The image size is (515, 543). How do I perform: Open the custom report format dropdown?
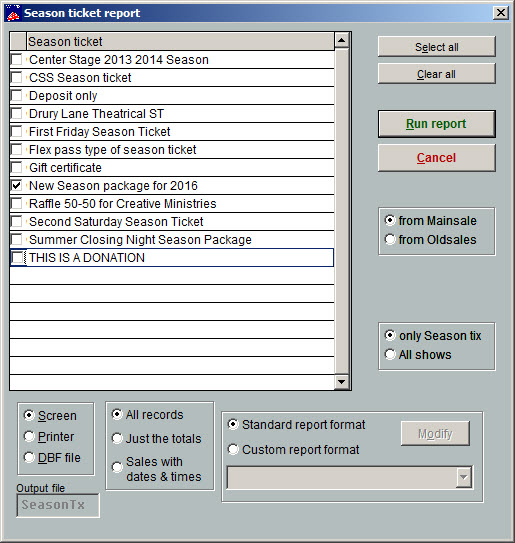[463, 477]
